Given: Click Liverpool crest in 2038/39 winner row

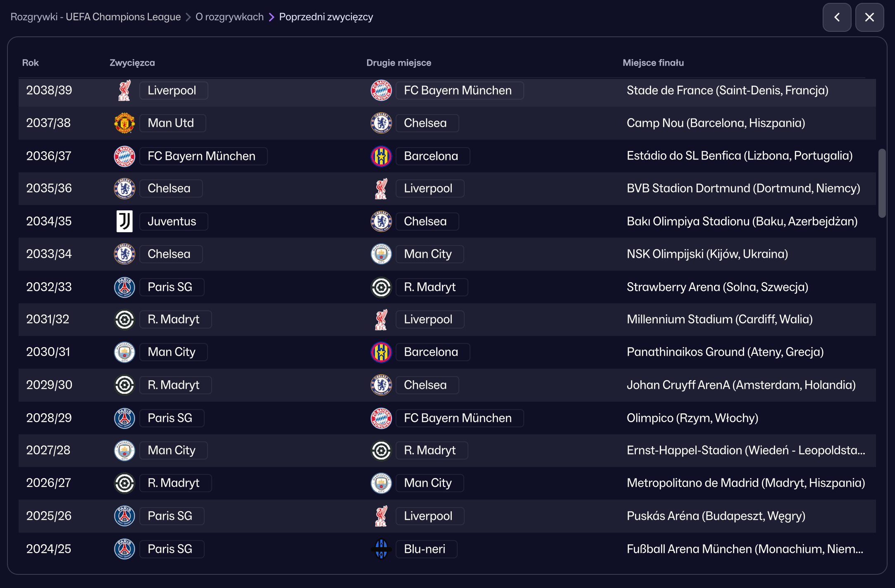Looking at the screenshot, I should [x=124, y=90].
